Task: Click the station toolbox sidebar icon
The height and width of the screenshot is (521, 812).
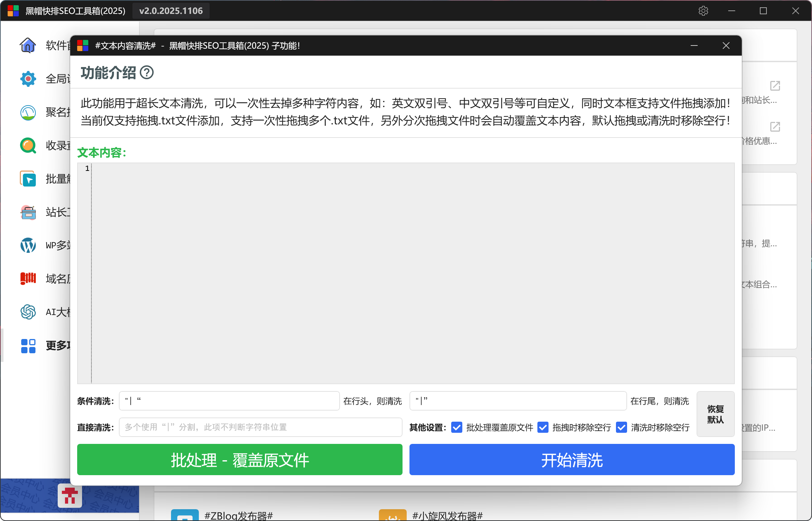Action: (28, 212)
